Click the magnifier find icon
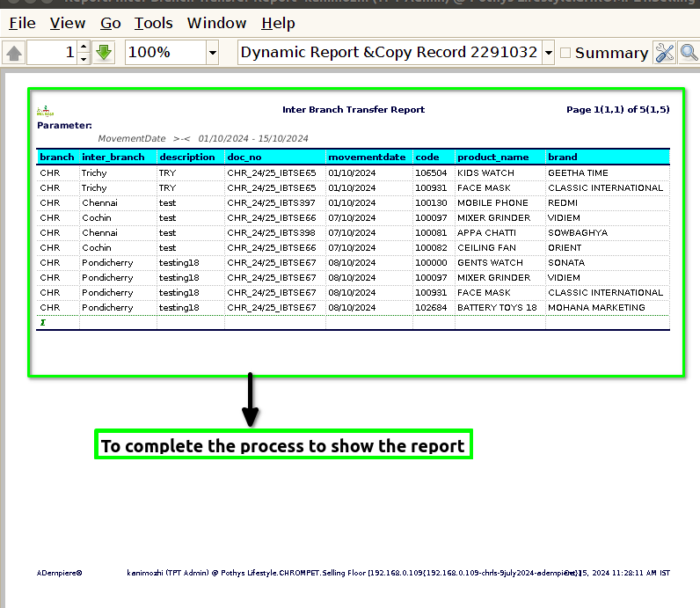The image size is (700, 608). [x=689, y=53]
